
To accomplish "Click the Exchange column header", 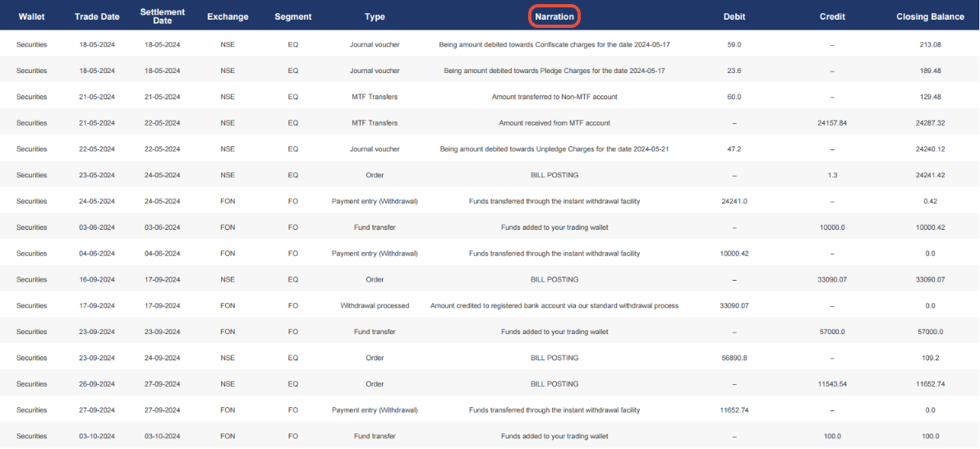I will 228,16.
